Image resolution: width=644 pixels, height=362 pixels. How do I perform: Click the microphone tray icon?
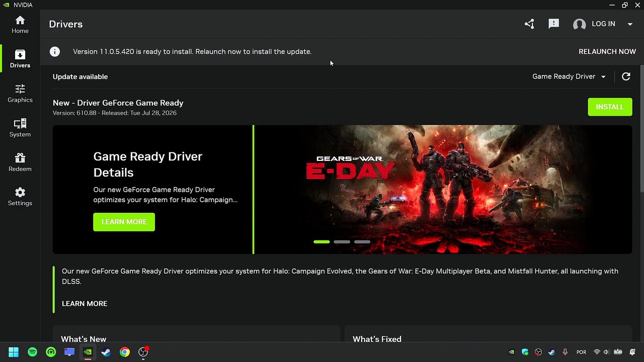click(565, 352)
